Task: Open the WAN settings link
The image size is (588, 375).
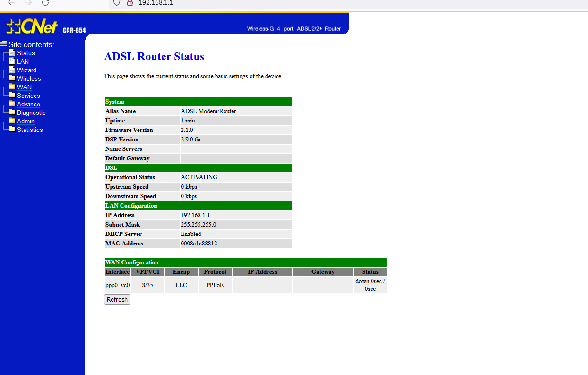Action: (x=25, y=87)
